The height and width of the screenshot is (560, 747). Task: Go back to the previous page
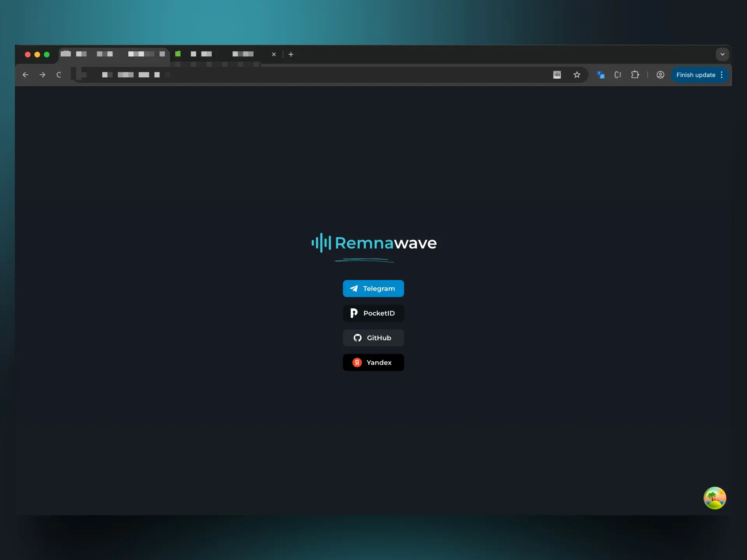(x=25, y=75)
